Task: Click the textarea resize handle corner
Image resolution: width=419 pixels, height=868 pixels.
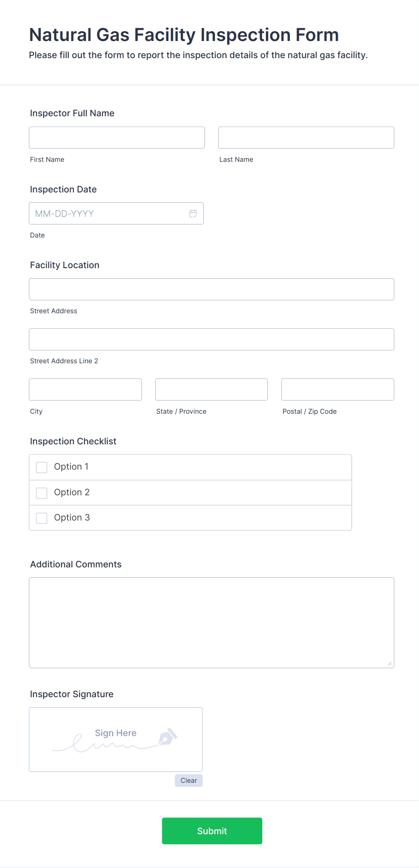Action: coord(389,663)
